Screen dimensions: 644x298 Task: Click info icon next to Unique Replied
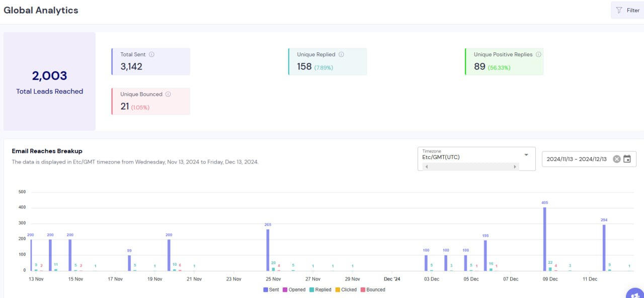pos(341,54)
